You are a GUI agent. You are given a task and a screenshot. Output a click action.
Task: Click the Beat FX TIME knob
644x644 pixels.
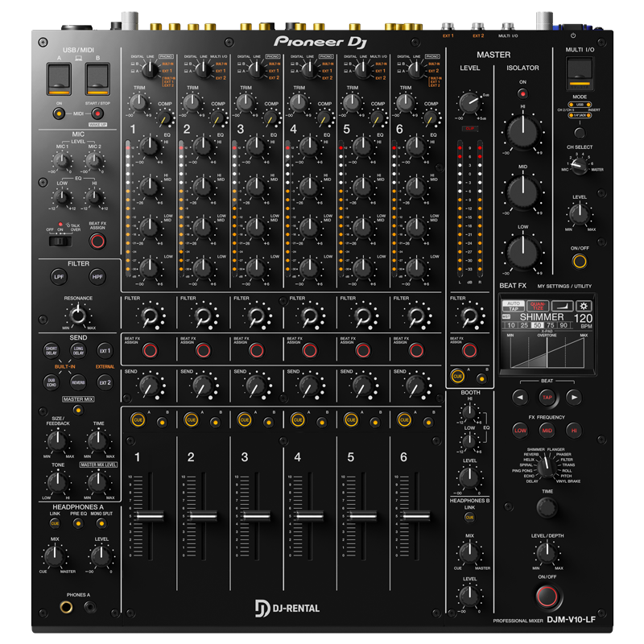tap(547, 507)
